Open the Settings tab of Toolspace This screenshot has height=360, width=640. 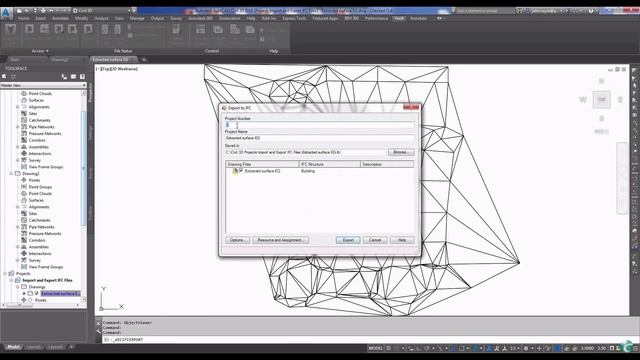point(91,133)
